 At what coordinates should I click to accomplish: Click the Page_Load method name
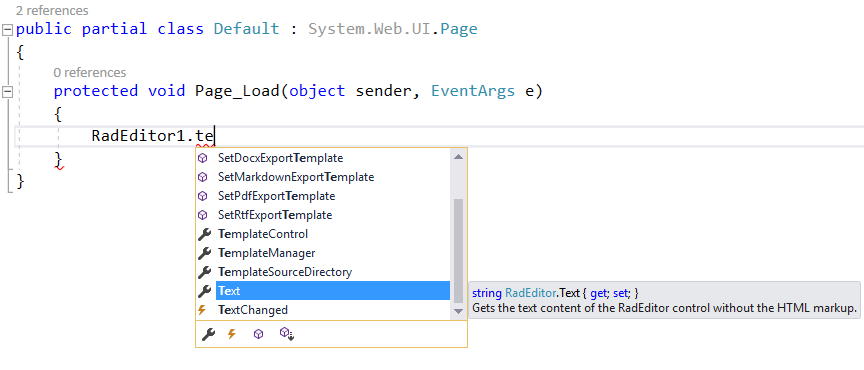(x=237, y=91)
